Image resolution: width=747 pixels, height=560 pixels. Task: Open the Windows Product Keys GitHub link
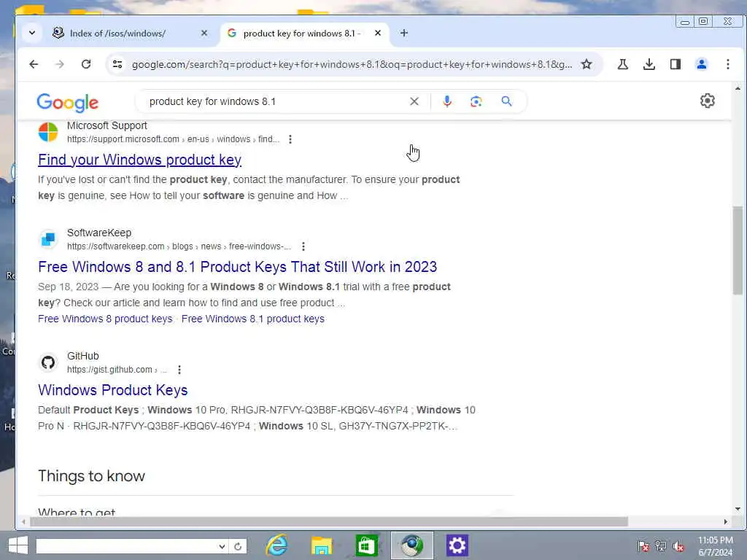[x=113, y=391]
